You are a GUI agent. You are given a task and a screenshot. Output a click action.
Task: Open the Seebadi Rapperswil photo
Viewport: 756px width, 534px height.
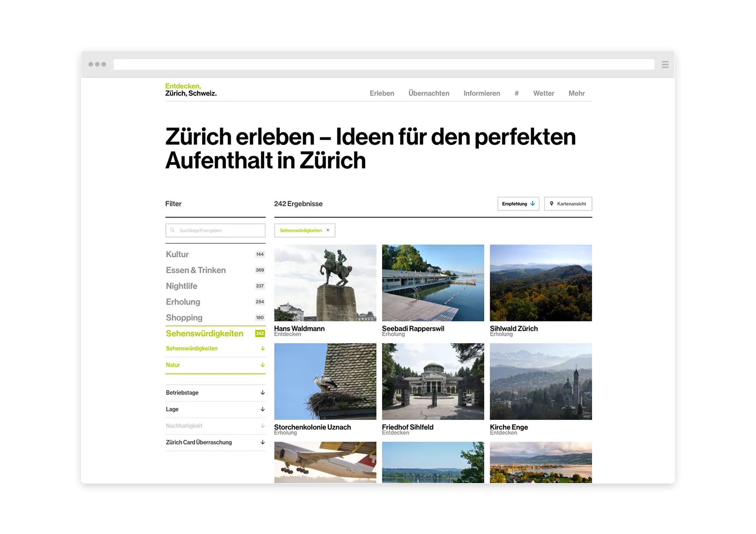click(433, 283)
